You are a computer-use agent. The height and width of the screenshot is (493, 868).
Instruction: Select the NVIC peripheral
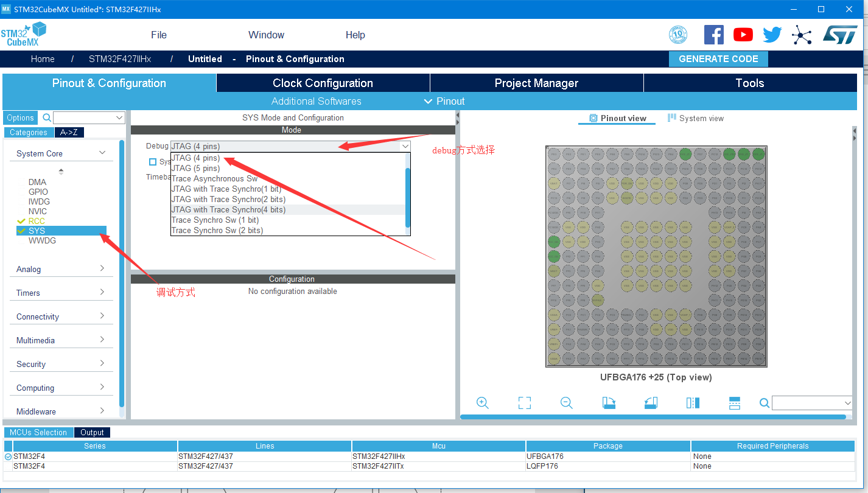tap(38, 211)
